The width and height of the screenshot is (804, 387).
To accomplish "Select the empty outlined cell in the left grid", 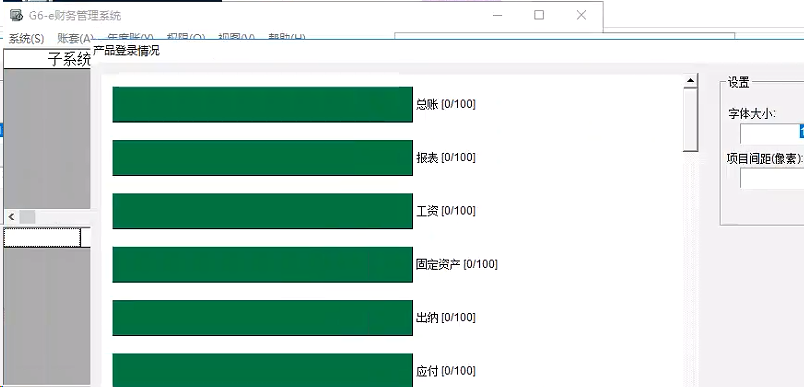I will click(x=42, y=237).
